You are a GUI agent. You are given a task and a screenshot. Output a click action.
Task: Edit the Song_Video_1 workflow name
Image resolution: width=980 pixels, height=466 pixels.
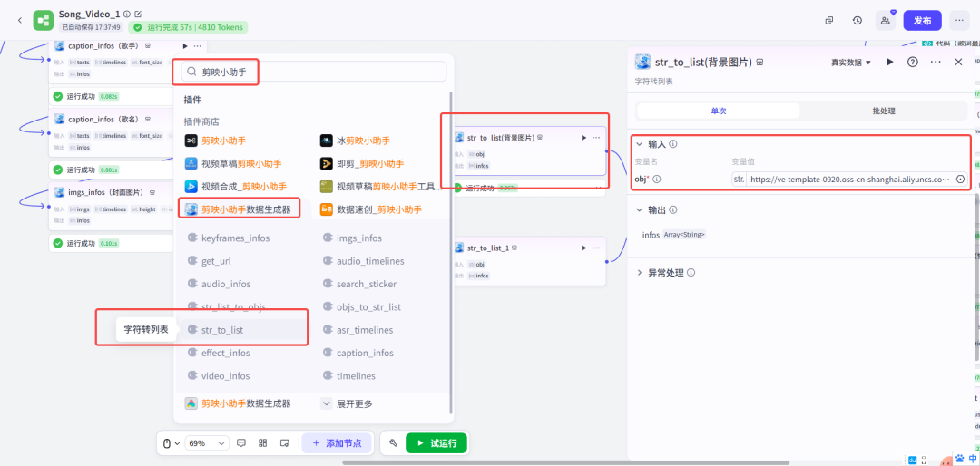[x=138, y=14]
